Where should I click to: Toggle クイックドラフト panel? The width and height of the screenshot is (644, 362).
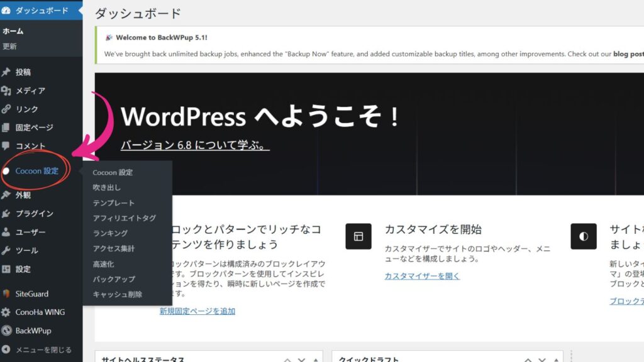click(x=556, y=359)
